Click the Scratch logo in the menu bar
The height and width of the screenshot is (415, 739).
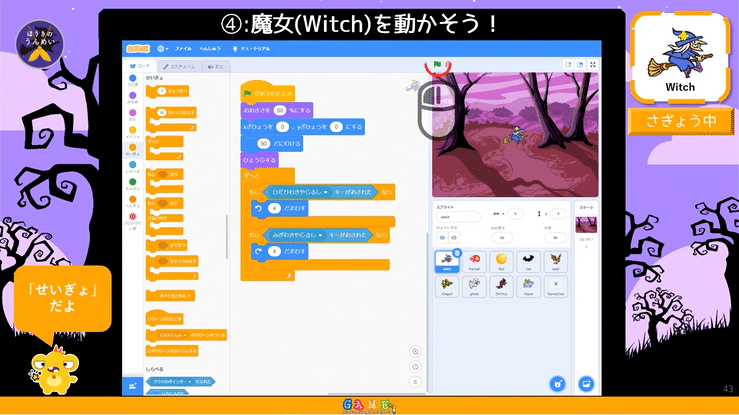137,49
